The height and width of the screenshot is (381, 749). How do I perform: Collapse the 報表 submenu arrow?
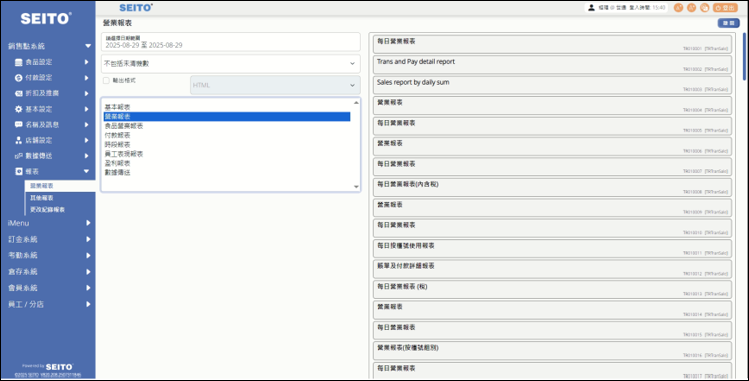point(86,171)
